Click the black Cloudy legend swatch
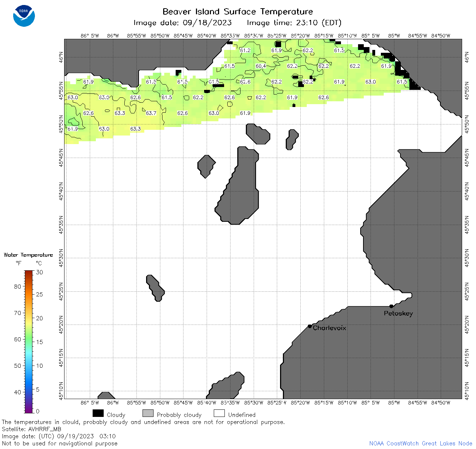The height and width of the screenshot is (449, 476). [x=98, y=413]
